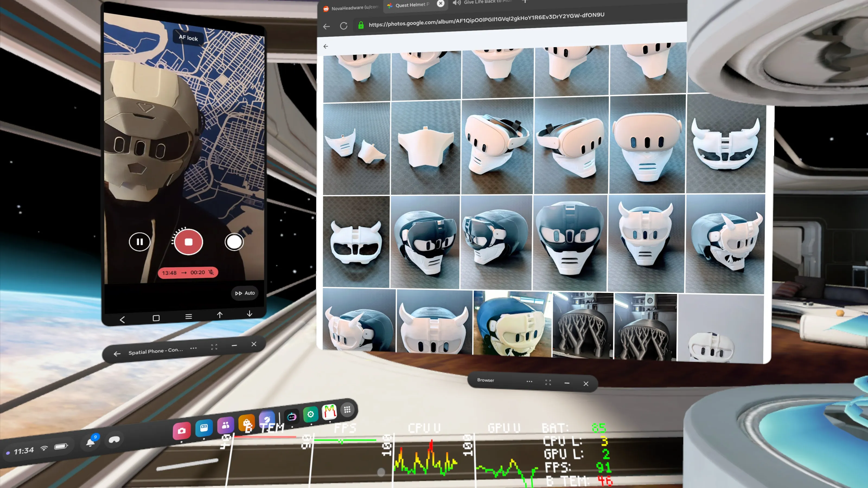Open Settings from the dock
This screenshot has width=868, height=488.
point(310,414)
